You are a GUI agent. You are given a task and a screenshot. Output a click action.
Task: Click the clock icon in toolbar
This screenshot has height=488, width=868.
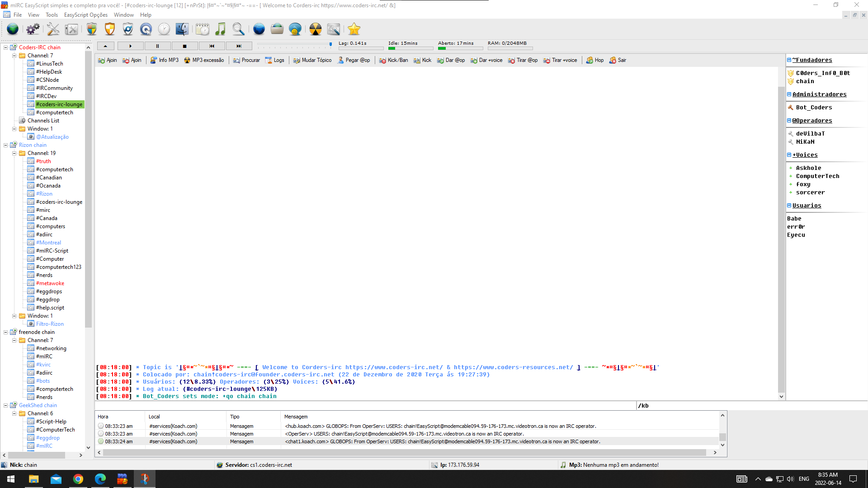click(x=164, y=29)
